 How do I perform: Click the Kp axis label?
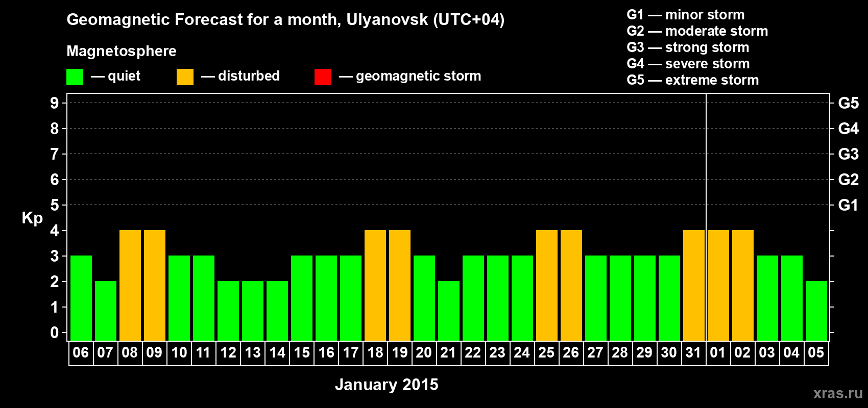32,218
